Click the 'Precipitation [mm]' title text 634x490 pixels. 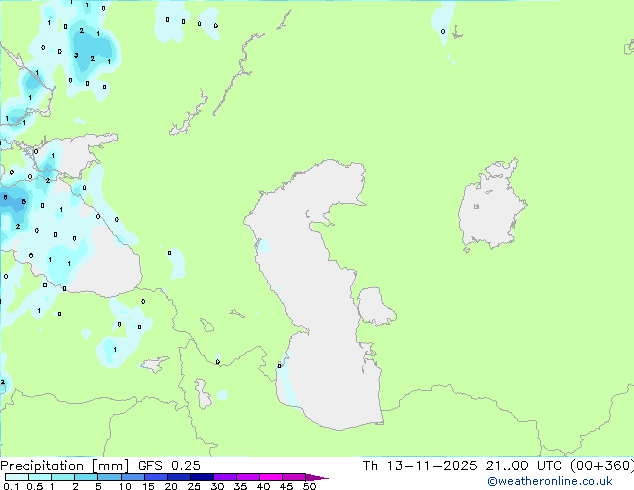pos(65,466)
